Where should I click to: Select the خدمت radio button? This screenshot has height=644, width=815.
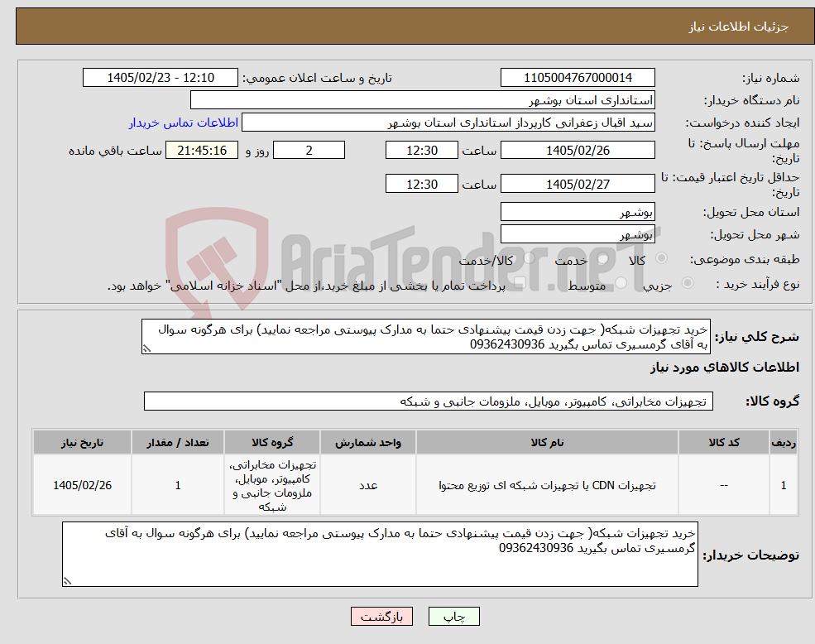603,258
